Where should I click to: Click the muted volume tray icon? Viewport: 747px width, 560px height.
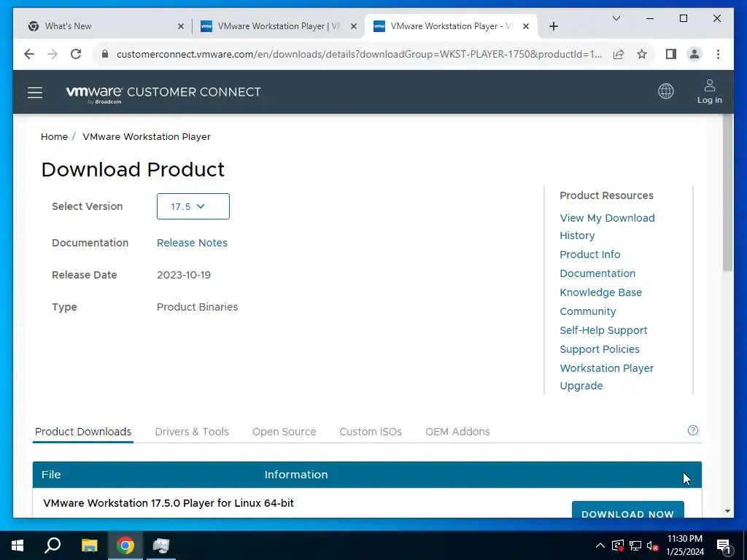tap(653, 545)
